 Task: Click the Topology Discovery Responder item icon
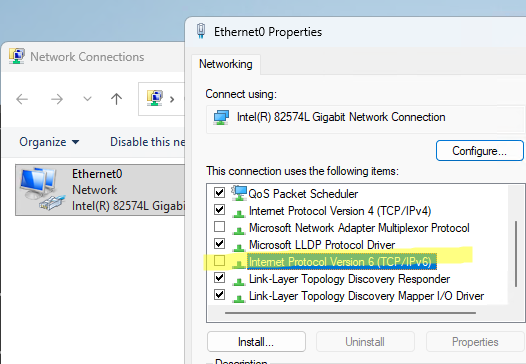[239, 281]
